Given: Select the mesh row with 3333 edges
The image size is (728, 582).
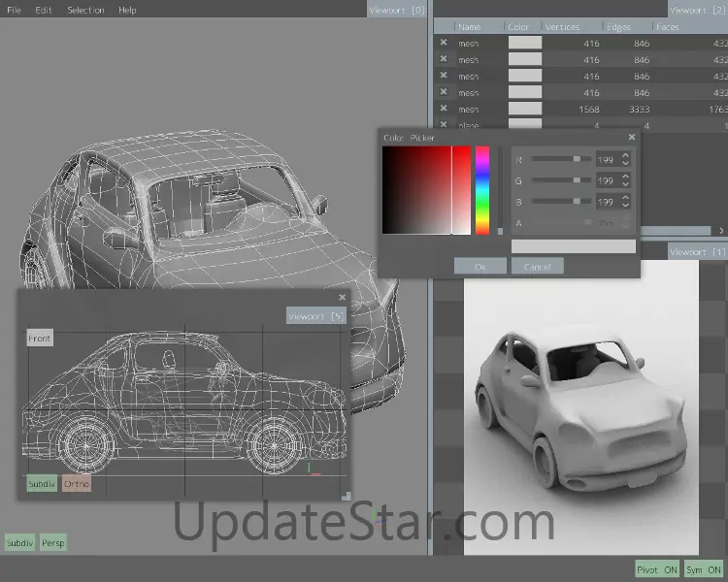Looking at the screenshot, I should click(580, 109).
